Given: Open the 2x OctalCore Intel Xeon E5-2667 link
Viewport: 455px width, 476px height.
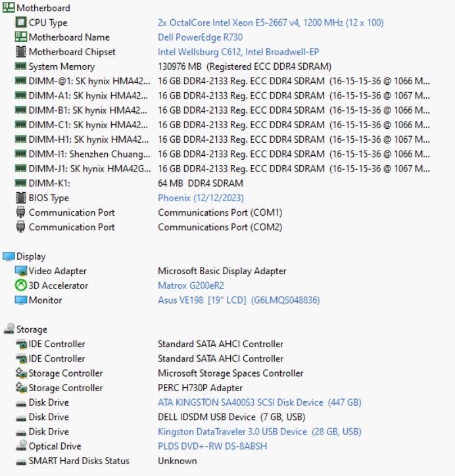Looking at the screenshot, I should pos(270,23).
